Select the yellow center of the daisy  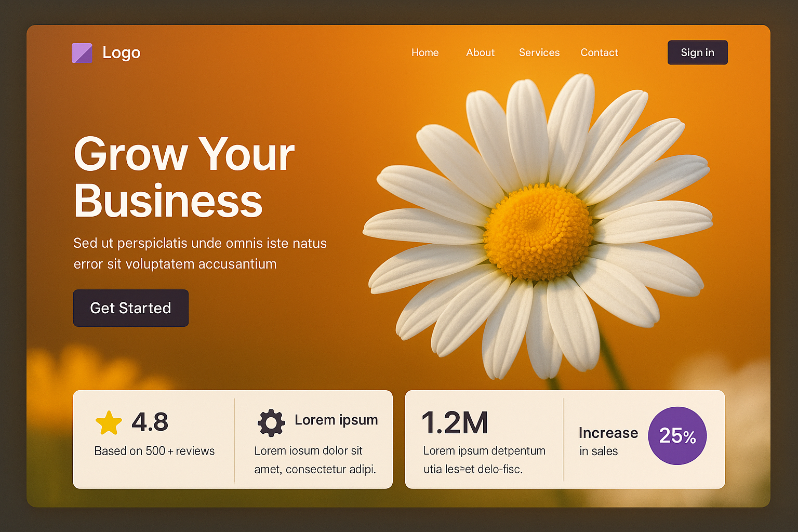538,232
